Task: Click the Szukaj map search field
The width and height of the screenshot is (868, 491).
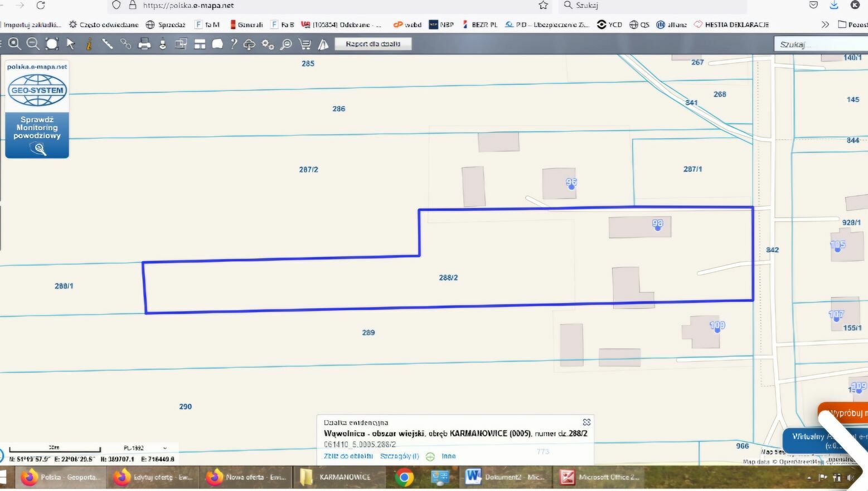Action: pyautogui.click(x=819, y=44)
